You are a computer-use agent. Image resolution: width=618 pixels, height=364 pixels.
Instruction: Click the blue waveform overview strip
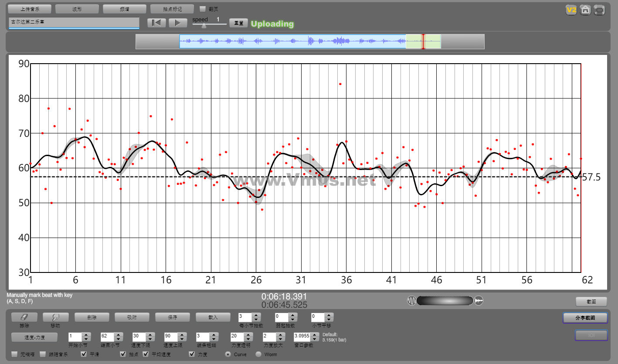[x=293, y=41]
